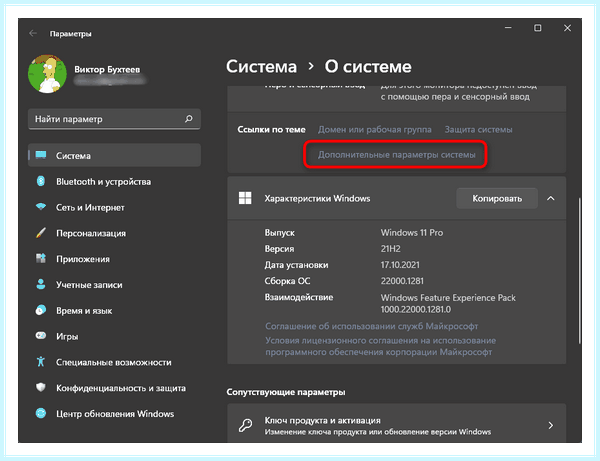The image size is (600, 461).
Task: Click the install date 17.10.2021
Action: coord(400,265)
